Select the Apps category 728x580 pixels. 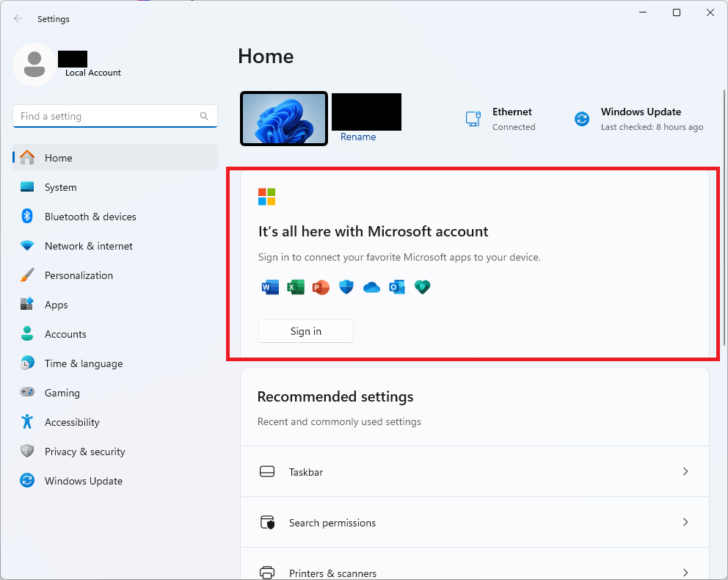pos(115,305)
